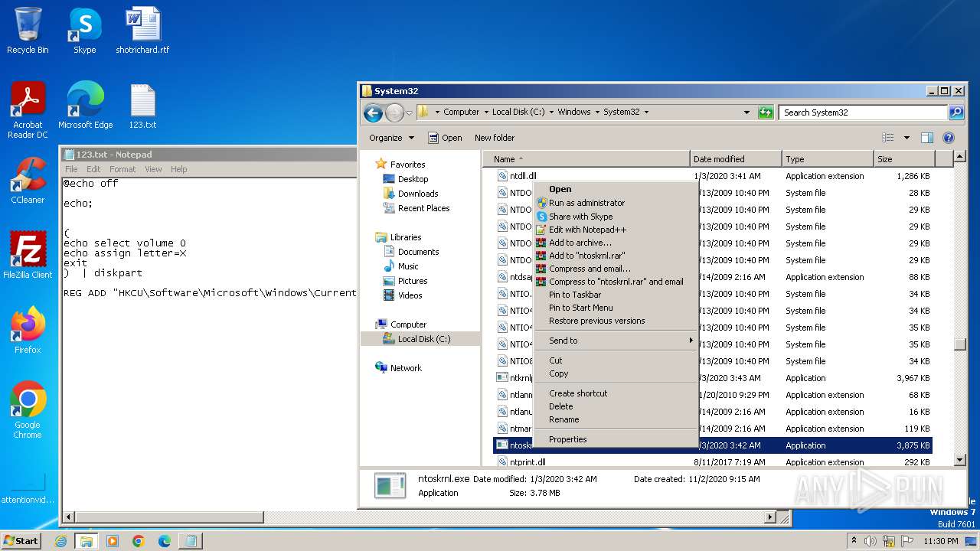The width and height of the screenshot is (980, 551).
Task: Click Notepad horizontal scrollbar thumb
Action: coord(169,517)
